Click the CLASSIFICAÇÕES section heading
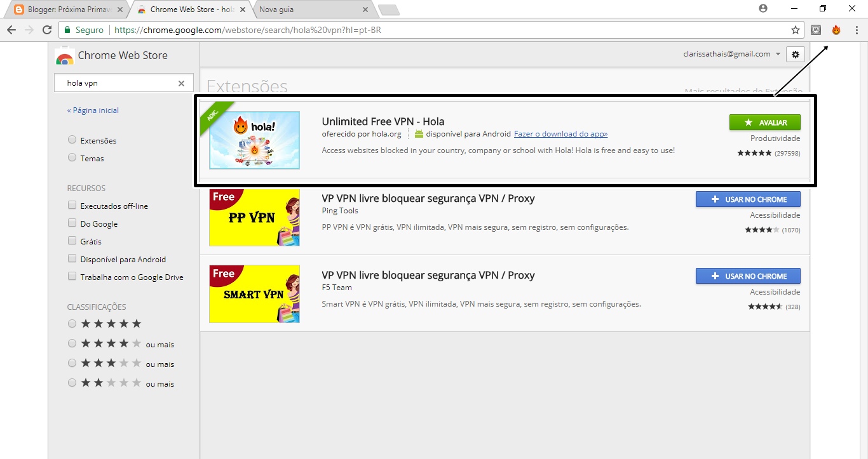Image resolution: width=868 pixels, height=459 pixels. 97,307
